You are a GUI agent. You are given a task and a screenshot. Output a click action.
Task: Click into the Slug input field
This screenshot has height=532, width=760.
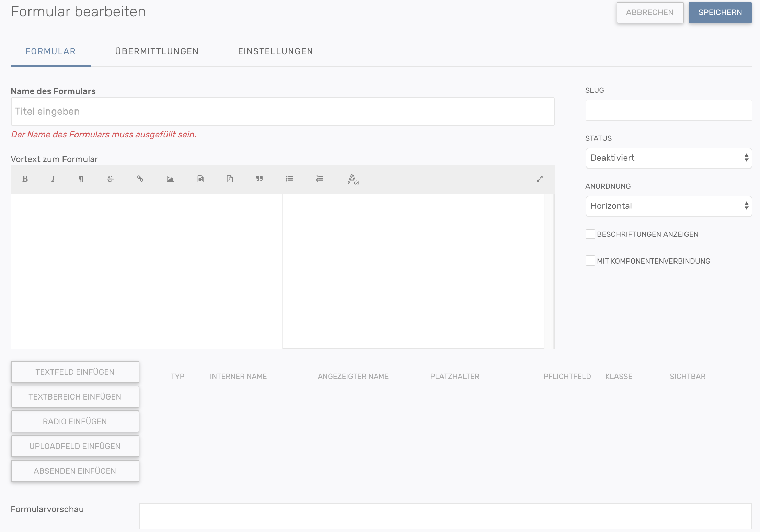coord(668,110)
